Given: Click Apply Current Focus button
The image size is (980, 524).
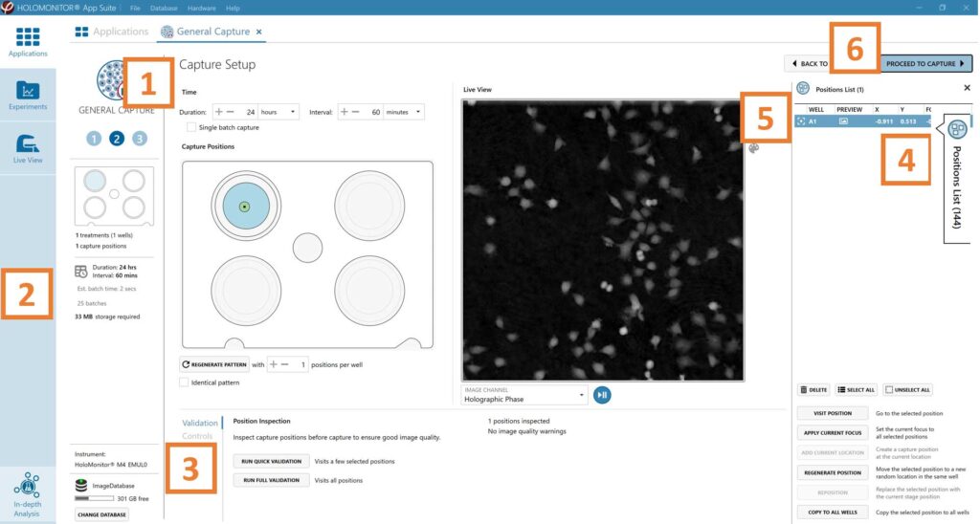Looking at the screenshot, I should [x=833, y=433].
